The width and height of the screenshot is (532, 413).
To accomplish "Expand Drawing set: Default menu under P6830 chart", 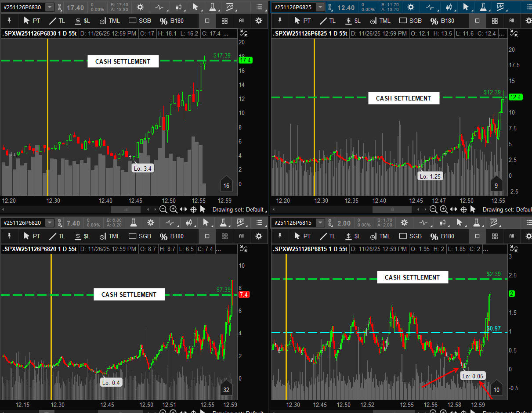I will click(238, 209).
